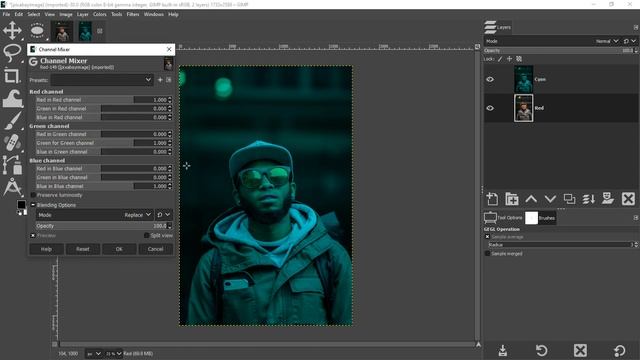Screen dimensions: 640x360
Task: Select the Crop tool
Action: tap(12, 76)
